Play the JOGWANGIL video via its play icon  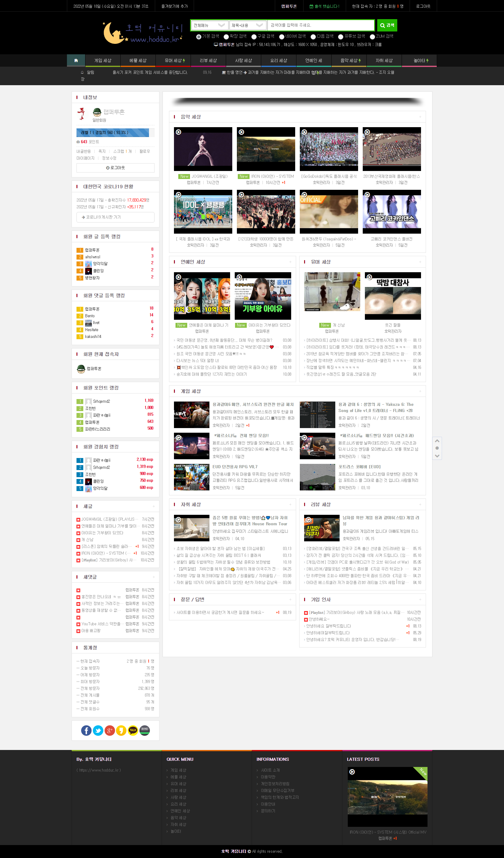click(178, 132)
